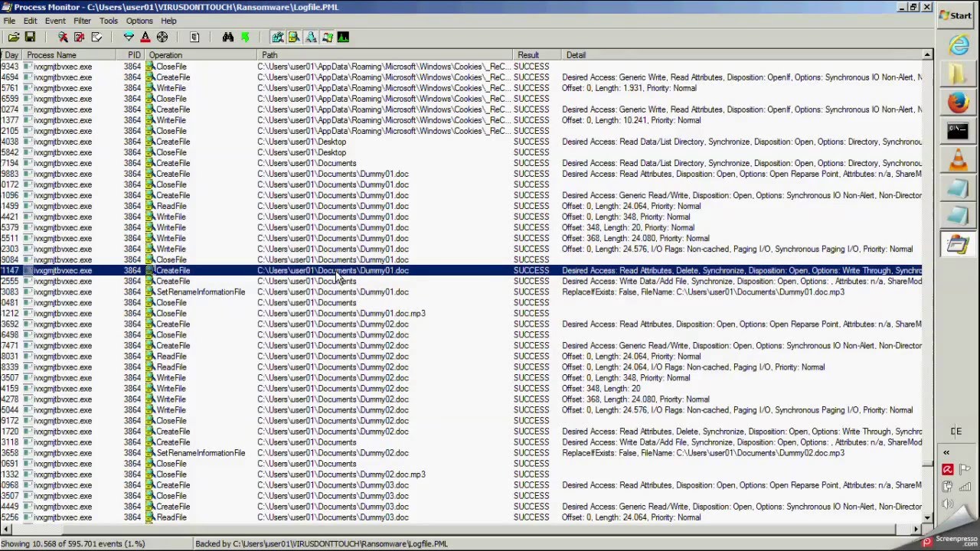Open VLC media player from the taskbar
This screenshot has height=551, width=980.
(x=958, y=160)
